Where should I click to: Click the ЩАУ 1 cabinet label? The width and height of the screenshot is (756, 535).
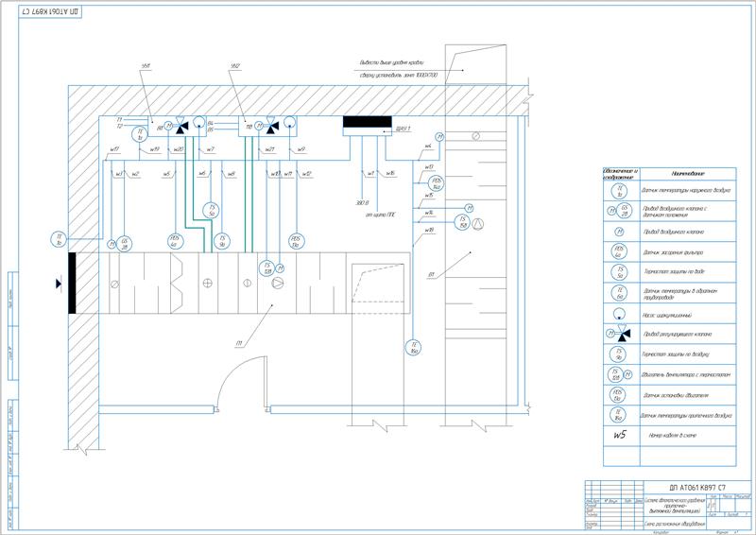[x=403, y=129]
